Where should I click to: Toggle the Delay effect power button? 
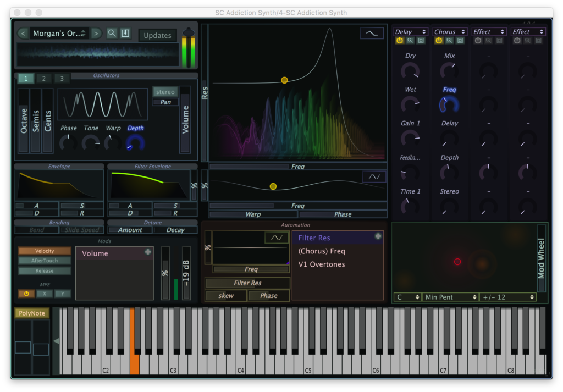(399, 40)
